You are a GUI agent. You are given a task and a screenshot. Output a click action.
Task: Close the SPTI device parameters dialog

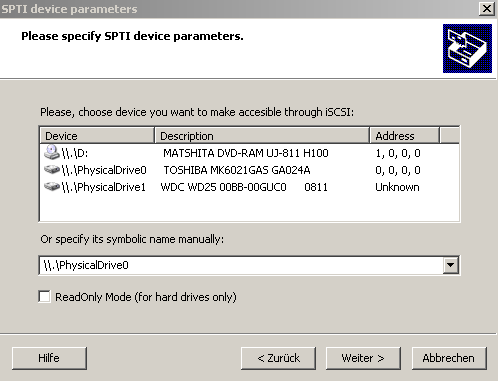487,9
